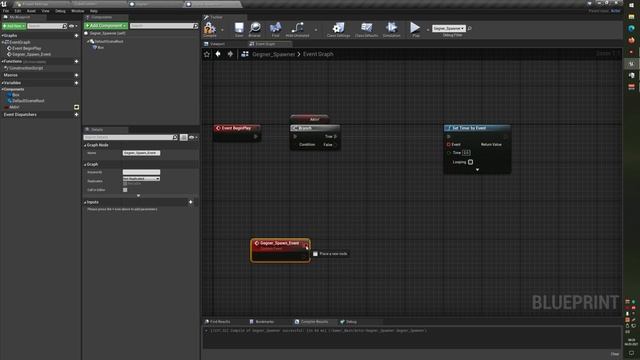Open the Add Component dropdown

tap(106, 26)
